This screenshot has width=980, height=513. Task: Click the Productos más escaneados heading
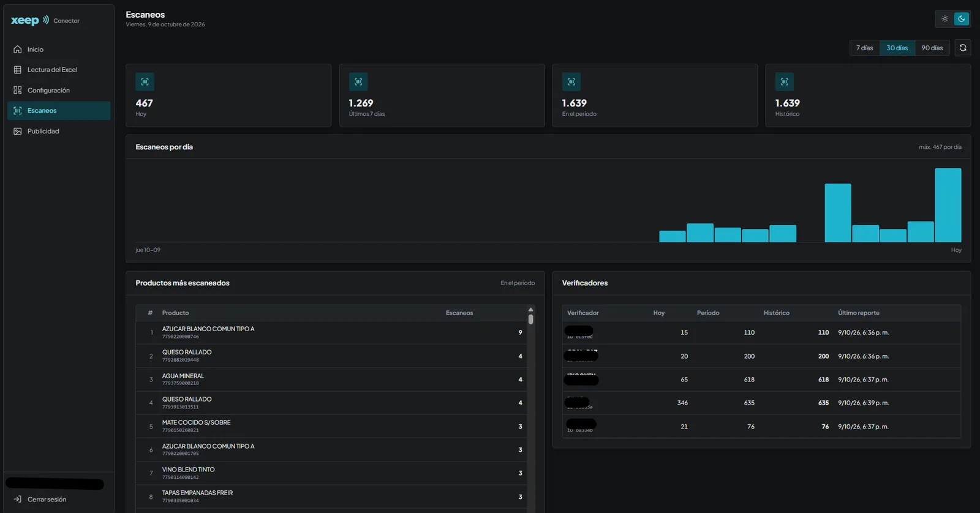[183, 283]
